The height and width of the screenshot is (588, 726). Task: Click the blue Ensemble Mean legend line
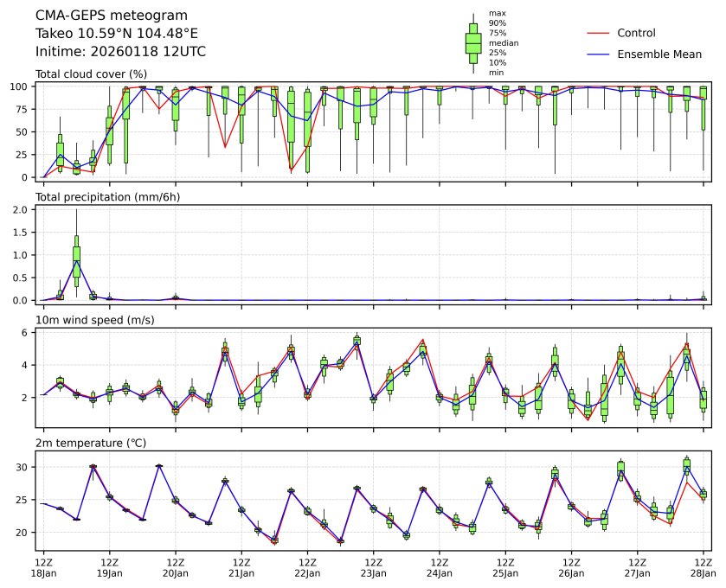[600, 54]
